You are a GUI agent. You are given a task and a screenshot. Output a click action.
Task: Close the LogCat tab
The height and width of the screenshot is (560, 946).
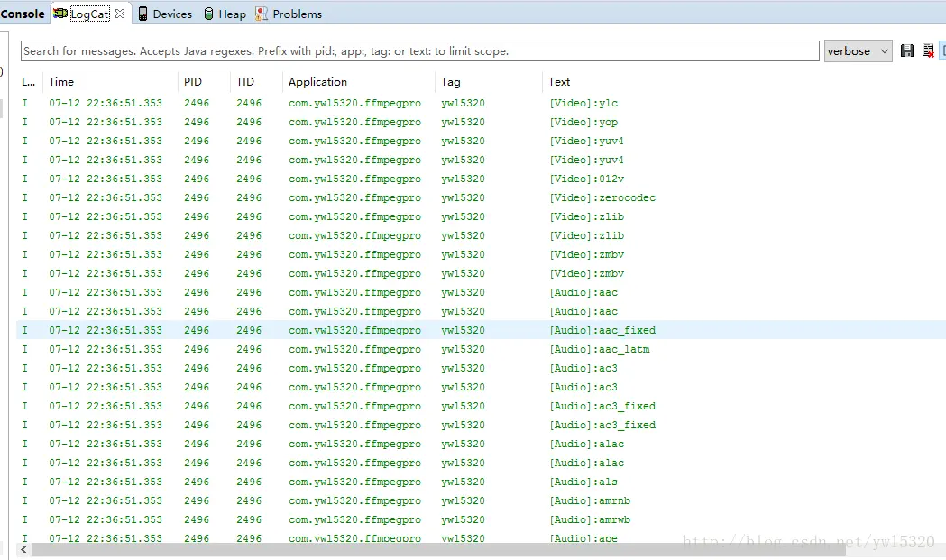[x=120, y=14]
